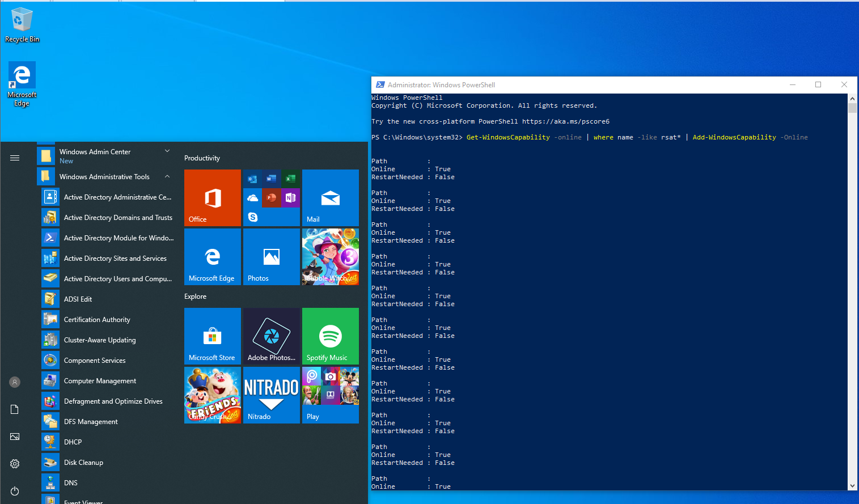
Task: Expand the Start menu hamburger sidebar
Action: (14, 158)
